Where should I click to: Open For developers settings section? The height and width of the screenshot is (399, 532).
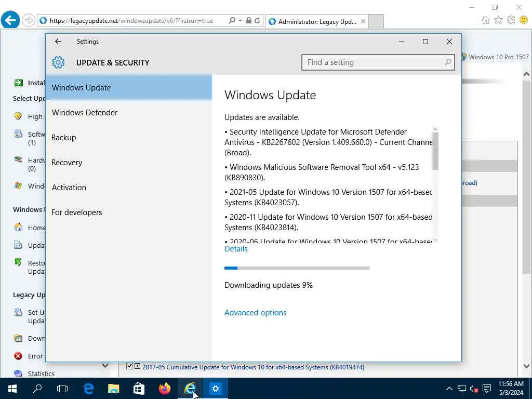129,212
